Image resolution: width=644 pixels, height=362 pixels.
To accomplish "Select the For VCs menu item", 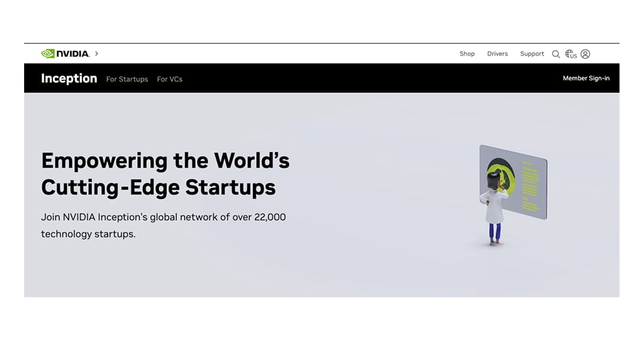I will point(170,79).
